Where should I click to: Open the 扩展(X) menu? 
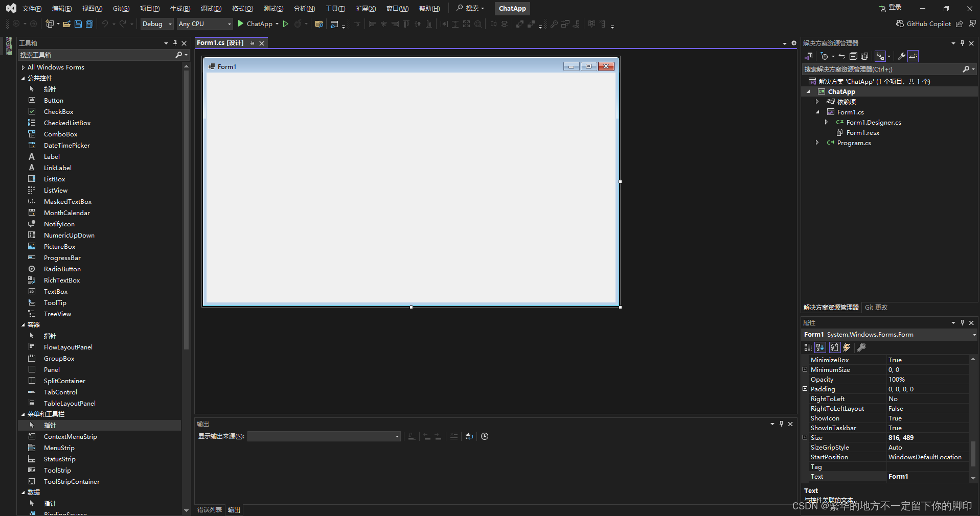[366, 9]
